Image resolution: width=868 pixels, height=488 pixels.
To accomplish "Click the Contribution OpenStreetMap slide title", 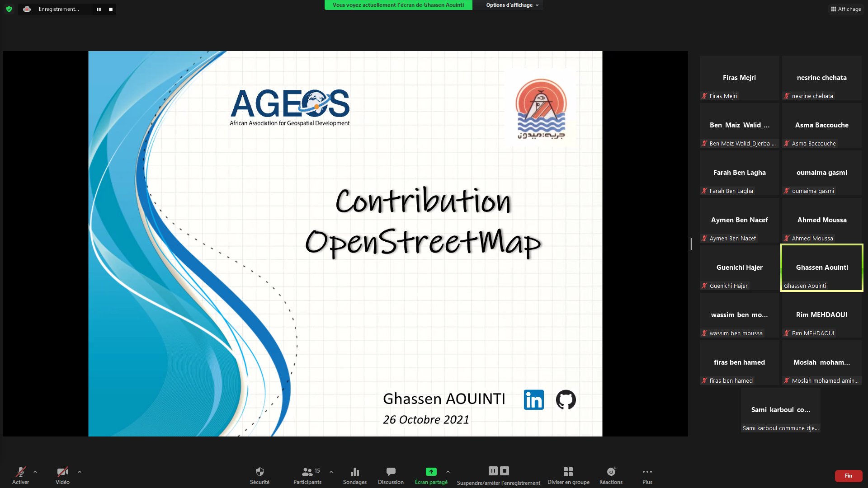I will tap(423, 222).
